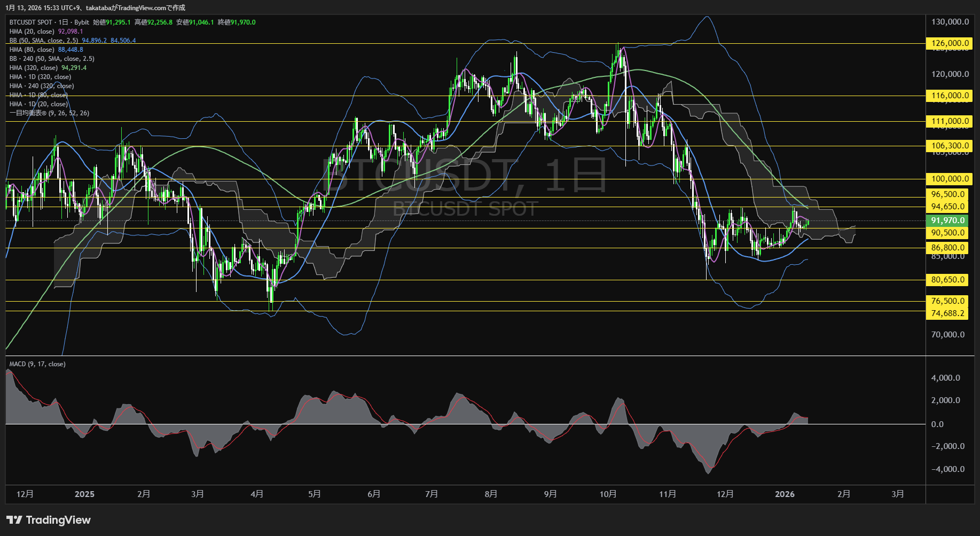Select the BB (50, SMA, close, 2.5) legend
Screen dimensions: 980x536
pos(44,41)
